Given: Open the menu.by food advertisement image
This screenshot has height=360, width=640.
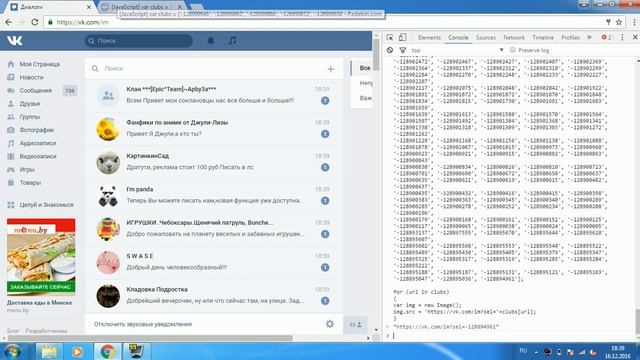Looking at the screenshot, I should 41,256.
